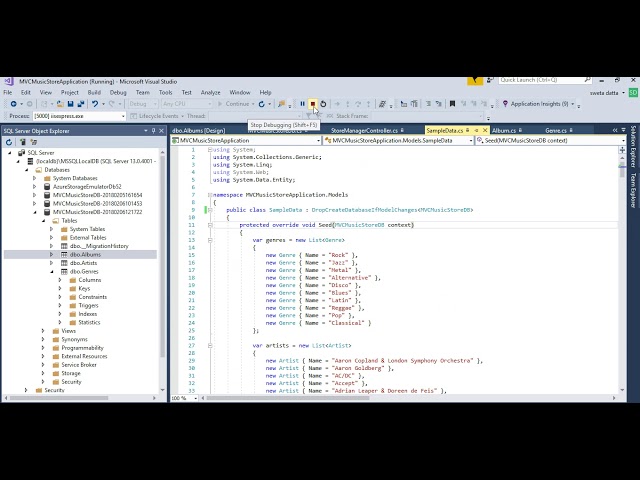Collapse the namespace code block outline
640x480 pixels.
(210, 195)
